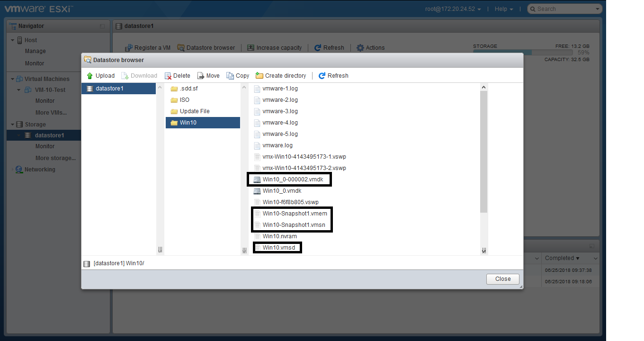The image size is (644, 341).
Task: Click the Move file icon
Action: tap(201, 76)
